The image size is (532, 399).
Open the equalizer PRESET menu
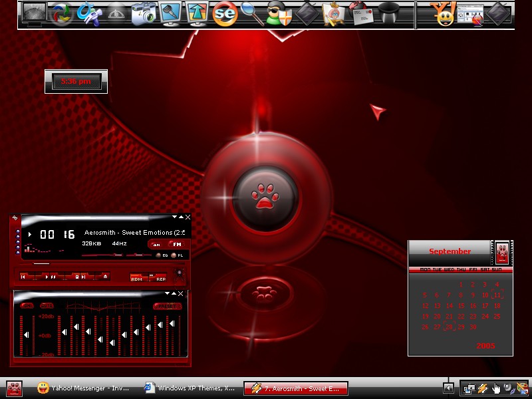pyautogui.click(x=168, y=306)
